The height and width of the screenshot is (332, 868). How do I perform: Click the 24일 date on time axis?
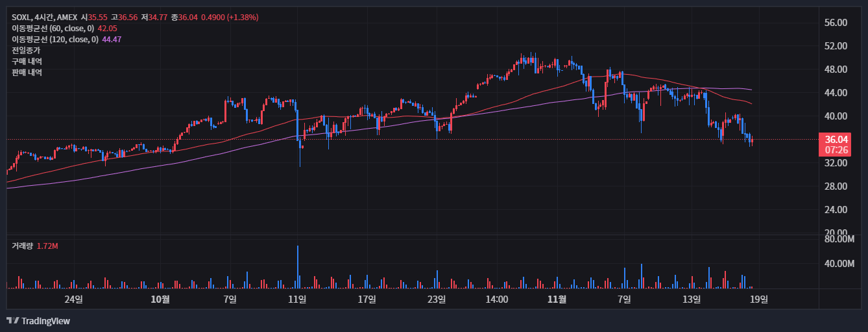click(x=74, y=300)
